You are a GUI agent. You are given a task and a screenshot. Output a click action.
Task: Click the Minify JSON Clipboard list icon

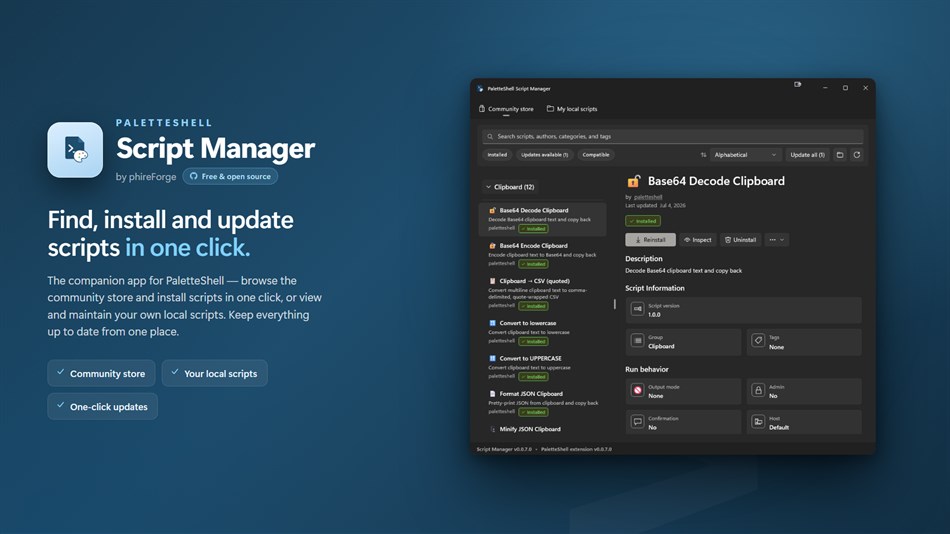[x=493, y=429]
